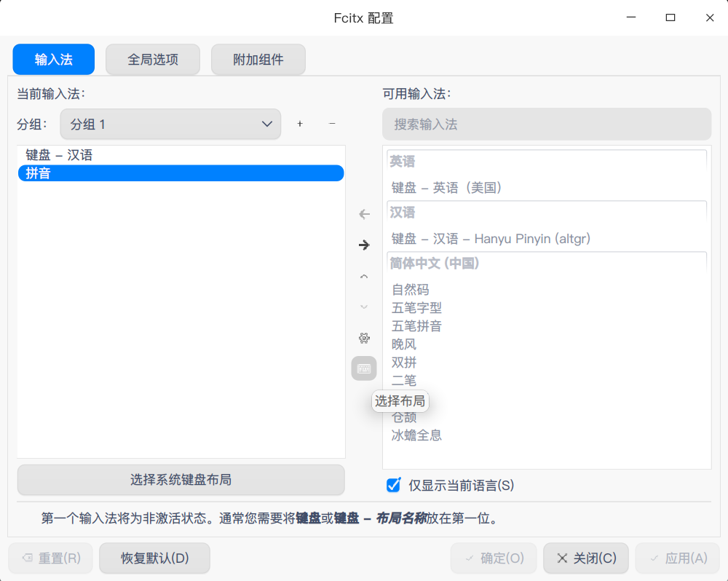
Task: Click in the 搜索输入法 search field
Action: pyautogui.click(x=545, y=124)
